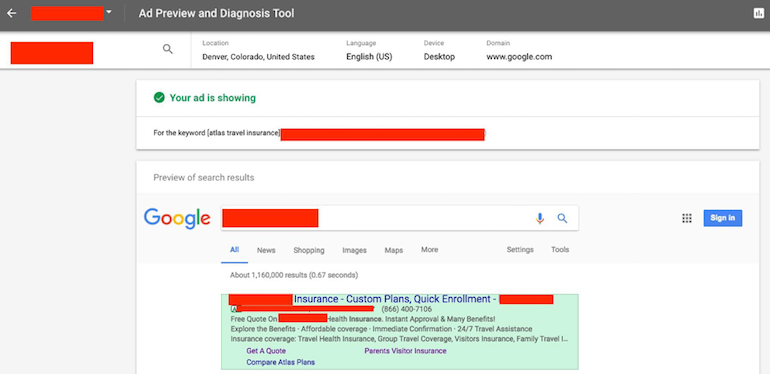Image resolution: width=770 pixels, height=374 pixels.
Task: Click the blue Google search magnifier
Action: pyautogui.click(x=562, y=218)
